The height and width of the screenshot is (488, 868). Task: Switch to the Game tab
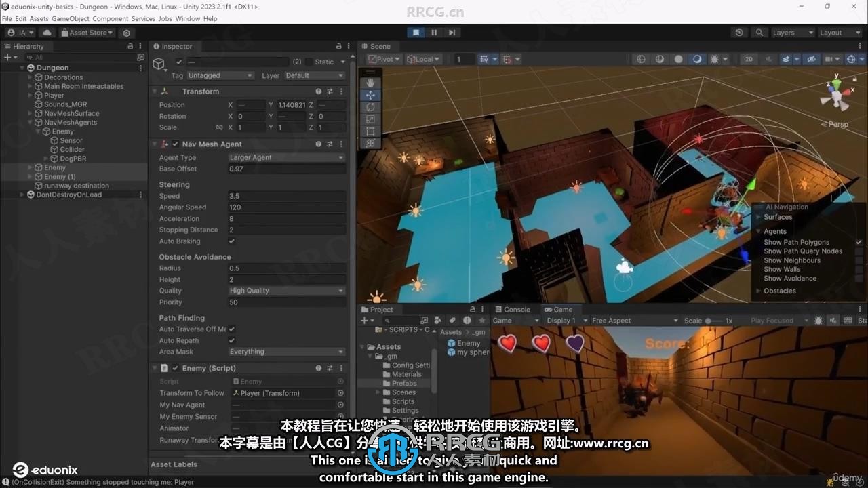click(558, 309)
